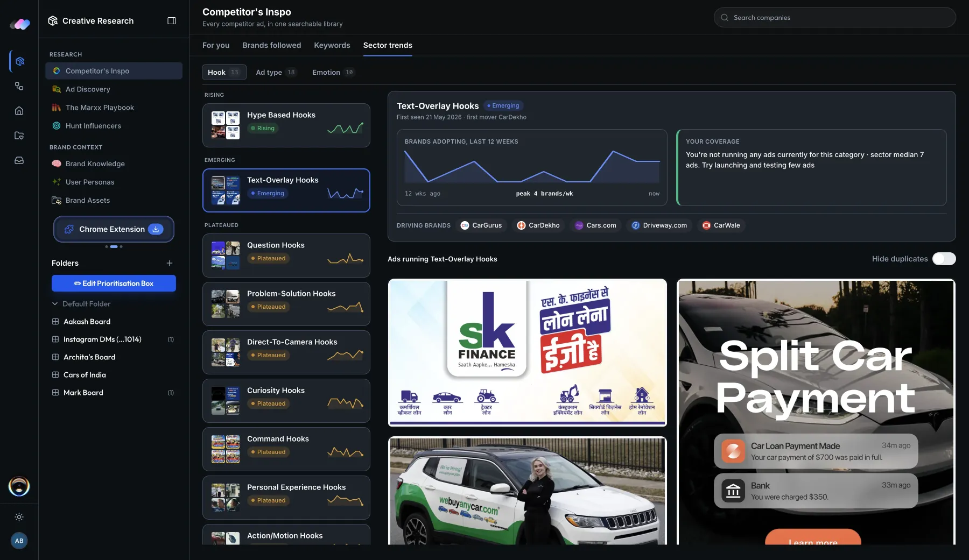Image resolution: width=969 pixels, height=560 pixels.
Task: Select the Emotion filter tab
Action: 333,72
